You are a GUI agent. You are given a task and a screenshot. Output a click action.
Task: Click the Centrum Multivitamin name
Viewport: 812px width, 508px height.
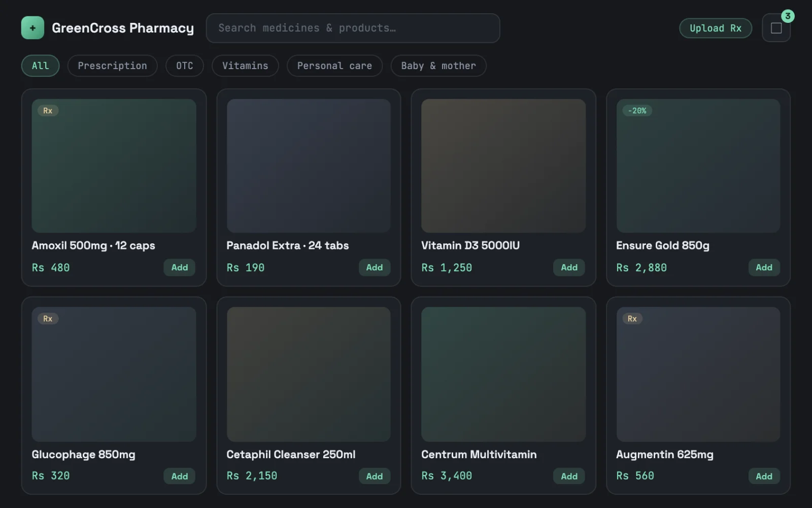[479, 454]
